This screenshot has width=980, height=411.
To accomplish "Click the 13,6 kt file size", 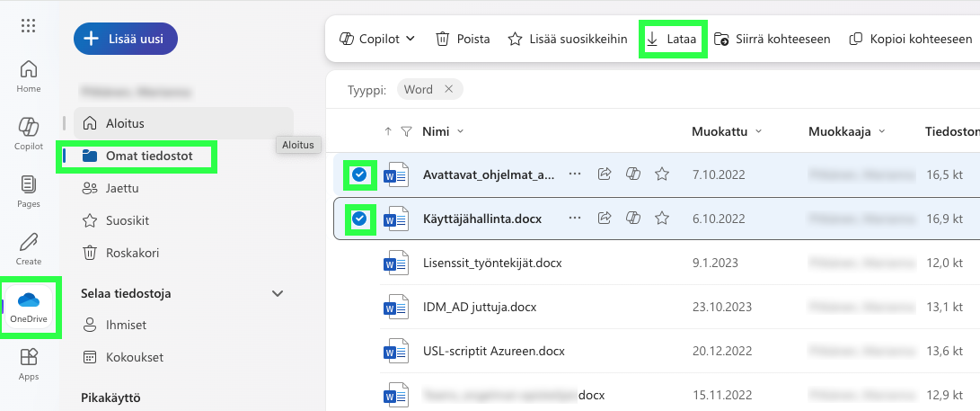I will coord(944,351).
